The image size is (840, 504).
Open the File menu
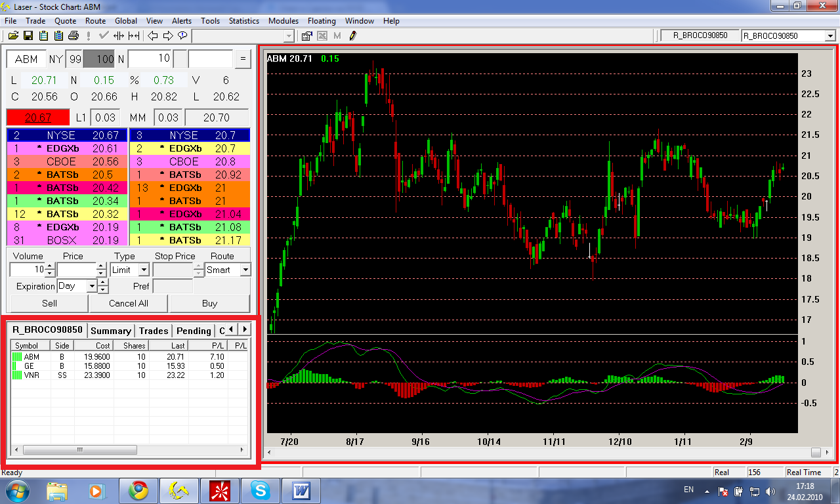click(10, 21)
